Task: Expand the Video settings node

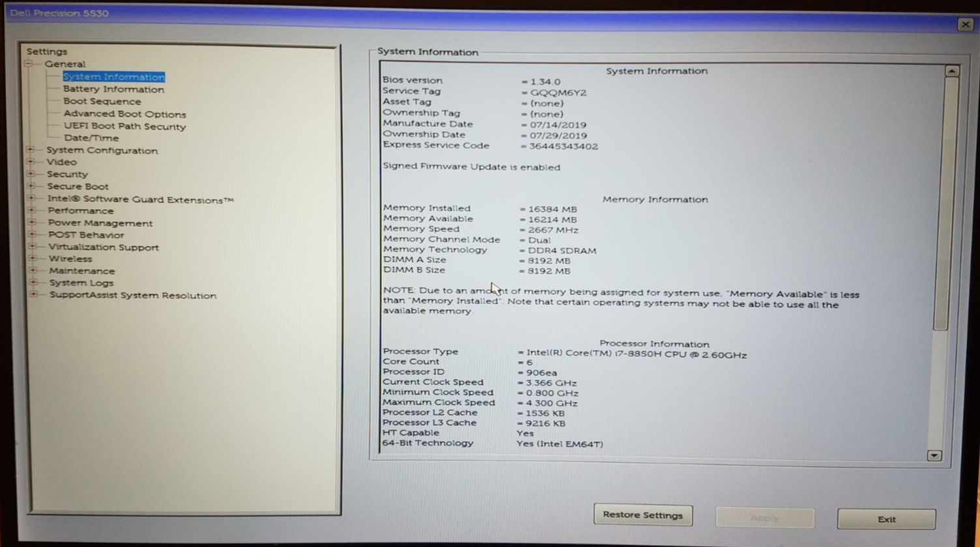Action: tap(30, 161)
